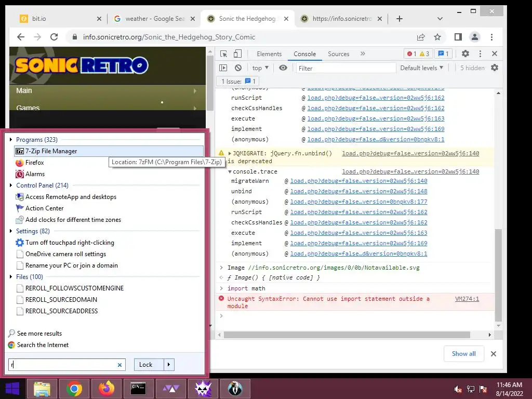Click the DevTools inspect element picker icon

pos(223,54)
